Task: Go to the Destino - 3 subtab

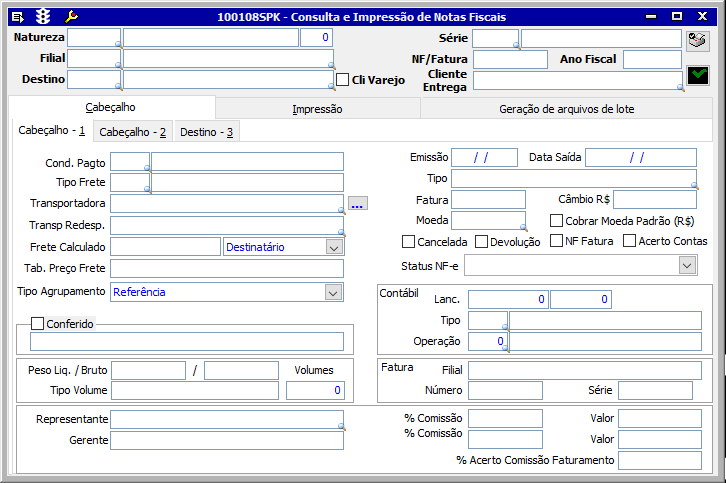Action: tap(207, 132)
